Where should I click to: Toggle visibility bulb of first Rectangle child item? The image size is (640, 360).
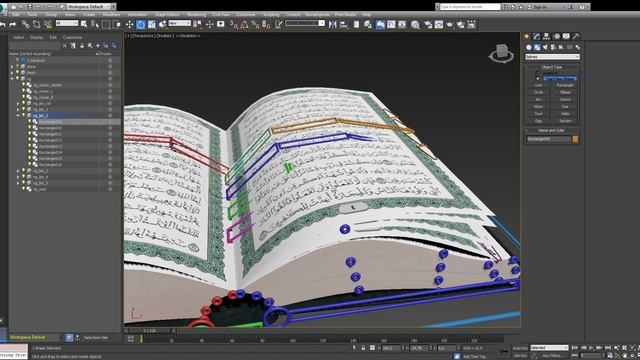(x=30, y=122)
